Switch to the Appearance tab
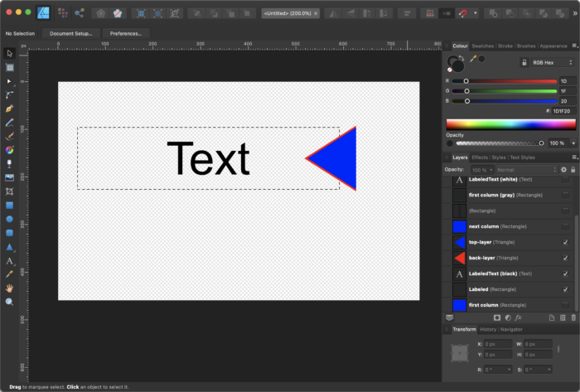The width and height of the screenshot is (580, 392). point(553,46)
